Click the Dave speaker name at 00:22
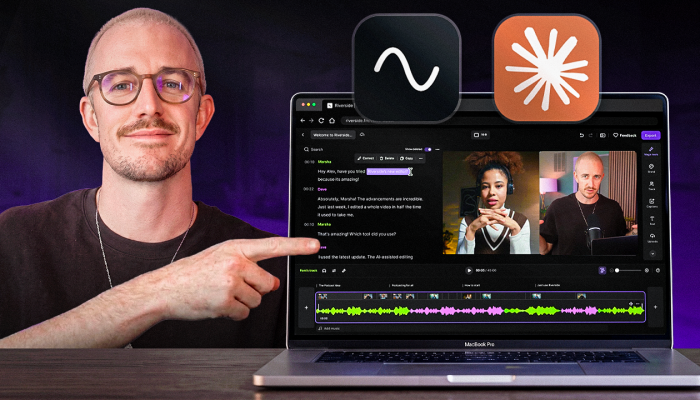700x400 pixels. coord(322,189)
